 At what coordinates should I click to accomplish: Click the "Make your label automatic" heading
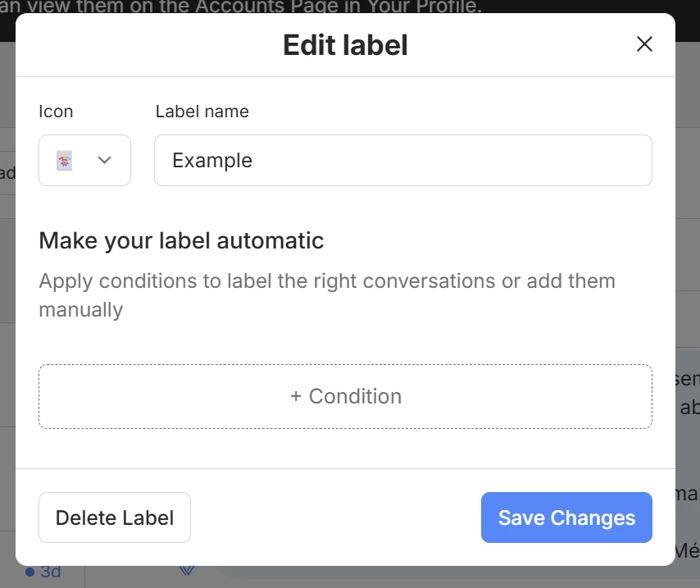click(x=181, y=241)
